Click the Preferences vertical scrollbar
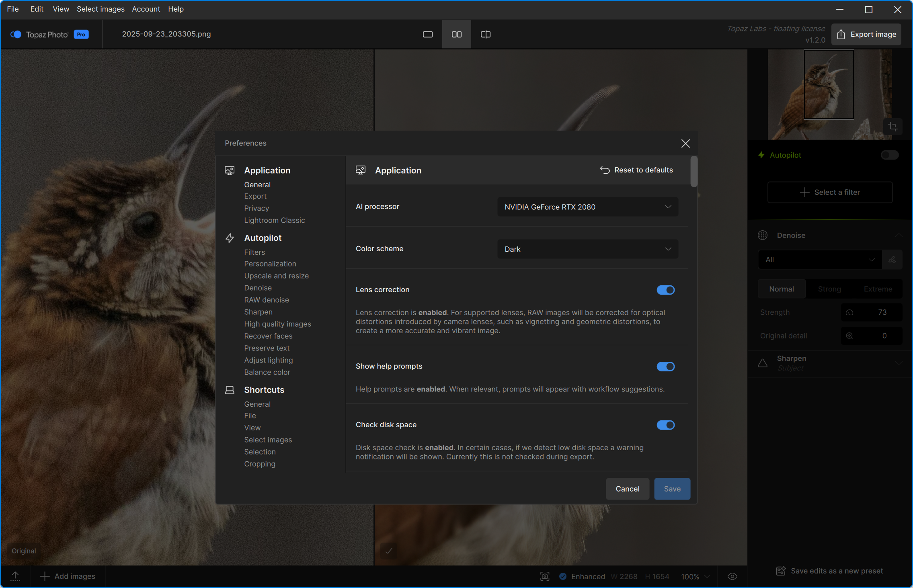Viewport: 913px width, 588px height. pyautogui.click(x=693, y=172)
